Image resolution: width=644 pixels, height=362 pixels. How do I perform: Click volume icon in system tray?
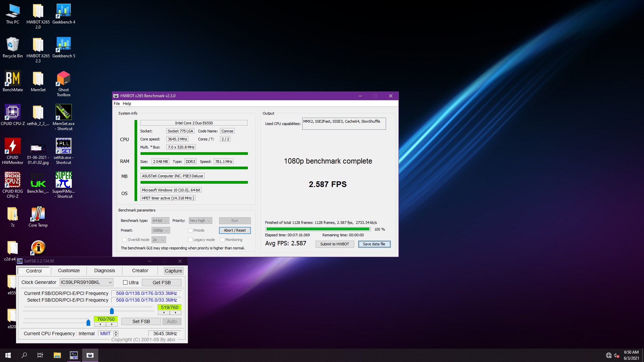tap(616, 355)
